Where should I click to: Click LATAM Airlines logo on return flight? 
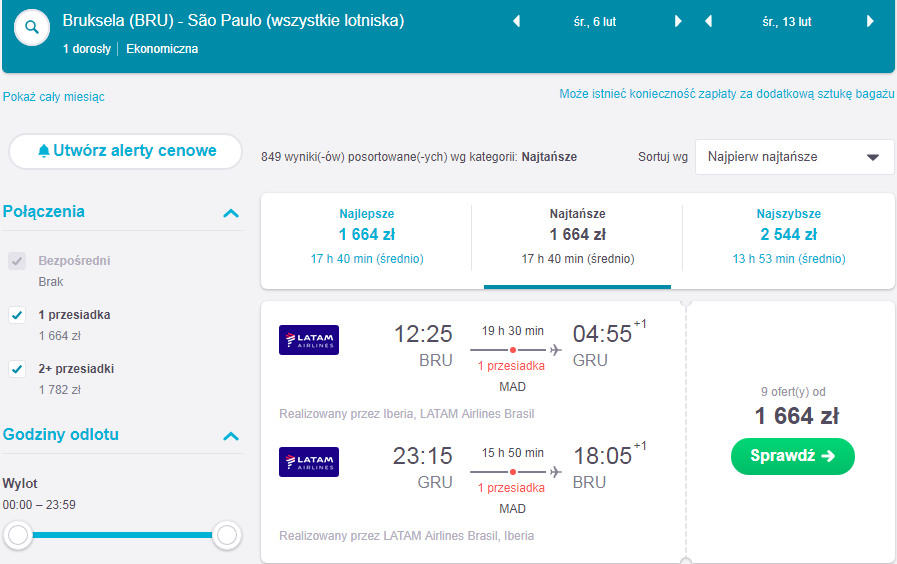click(309, 462)
